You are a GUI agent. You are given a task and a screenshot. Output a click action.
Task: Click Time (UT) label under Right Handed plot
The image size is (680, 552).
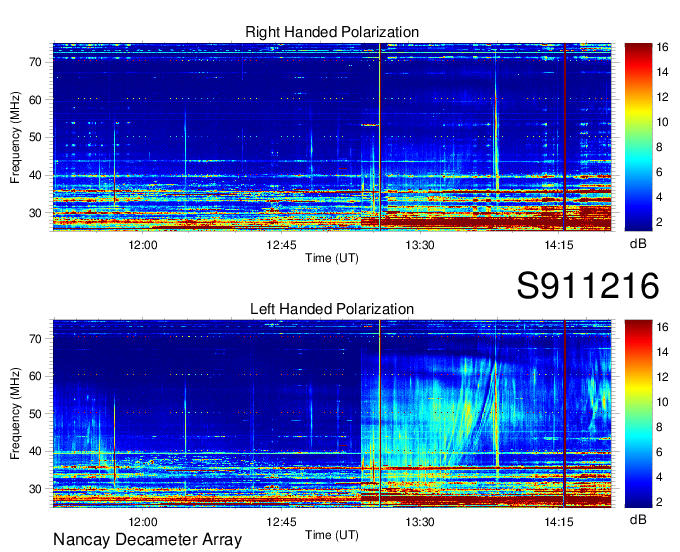[x=332, y=258]
